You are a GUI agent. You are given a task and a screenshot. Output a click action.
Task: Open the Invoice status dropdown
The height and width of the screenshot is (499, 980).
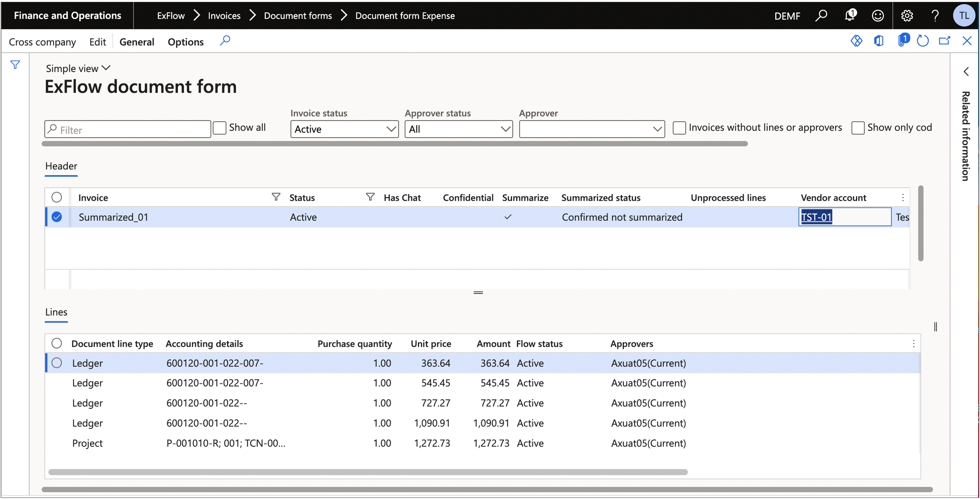345,130
